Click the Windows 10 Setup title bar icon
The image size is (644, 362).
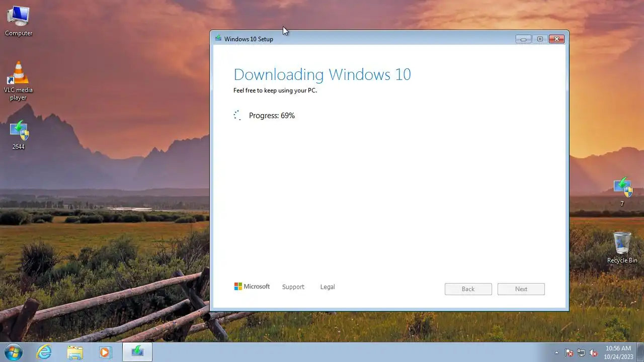click(x=218, y=38)
